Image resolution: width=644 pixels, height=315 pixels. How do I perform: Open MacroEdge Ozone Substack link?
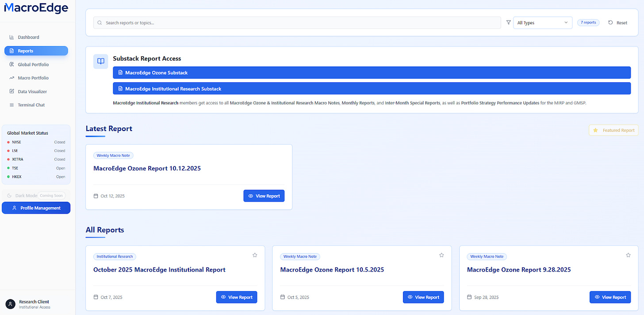pyautogui.click(x=372, y=73)
